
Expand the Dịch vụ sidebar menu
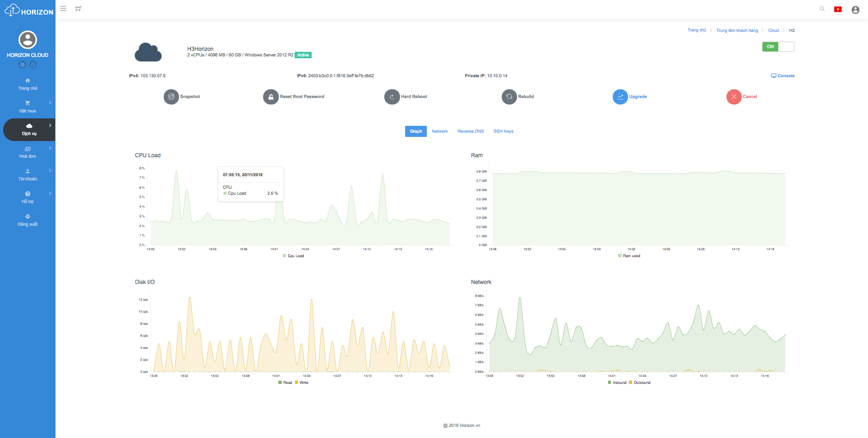tap(29, 130)
